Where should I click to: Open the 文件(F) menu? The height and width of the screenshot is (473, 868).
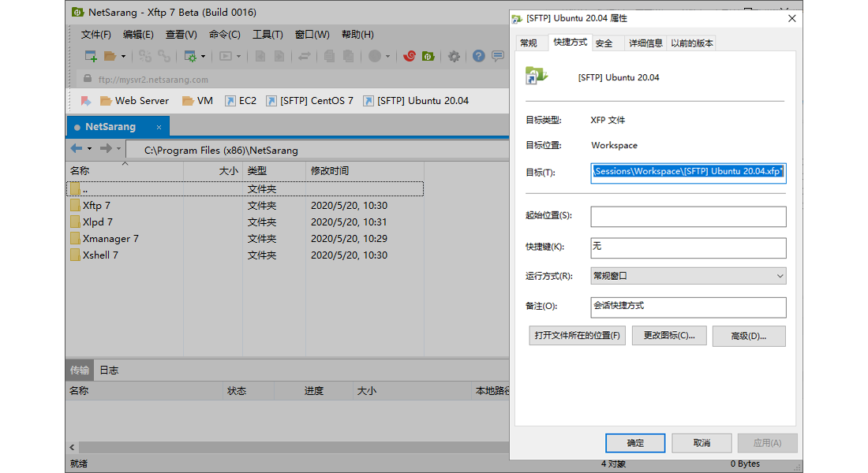coord(95,35)
